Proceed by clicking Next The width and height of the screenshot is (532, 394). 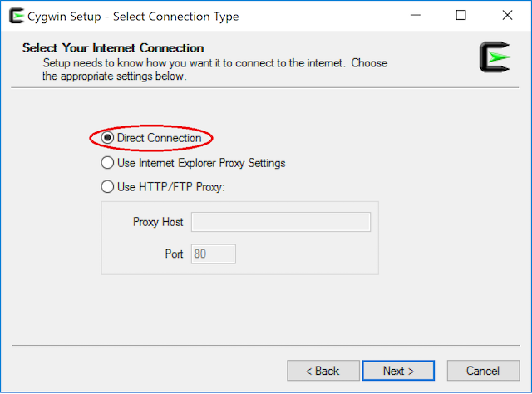pyautogui.click(x=398, y=371)
